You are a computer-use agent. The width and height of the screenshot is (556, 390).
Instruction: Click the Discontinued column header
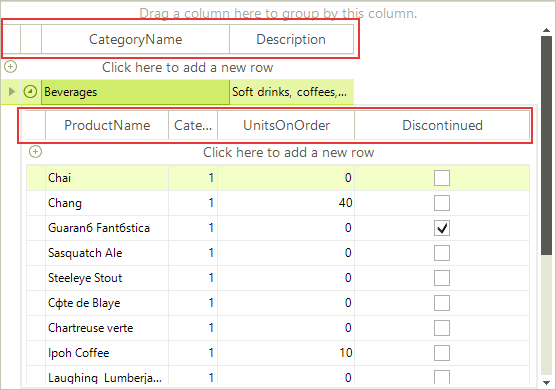point(442,125)
